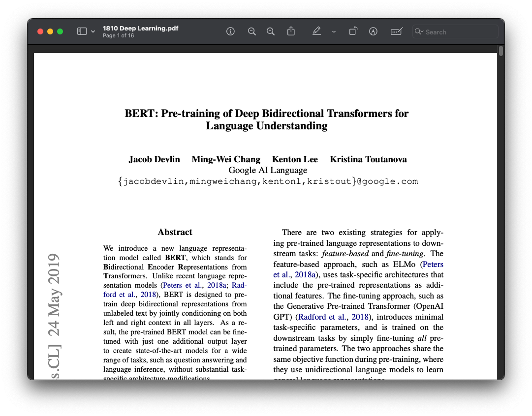Screen dimensions: 532x416
Task: Open the 'Peters et al.' citation link in Abstract
Action: (182, 285)
